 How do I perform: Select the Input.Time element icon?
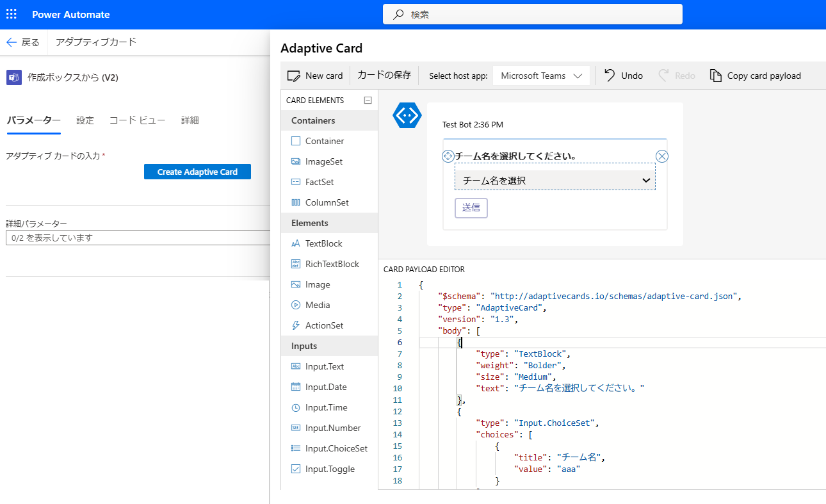point(296,407)
